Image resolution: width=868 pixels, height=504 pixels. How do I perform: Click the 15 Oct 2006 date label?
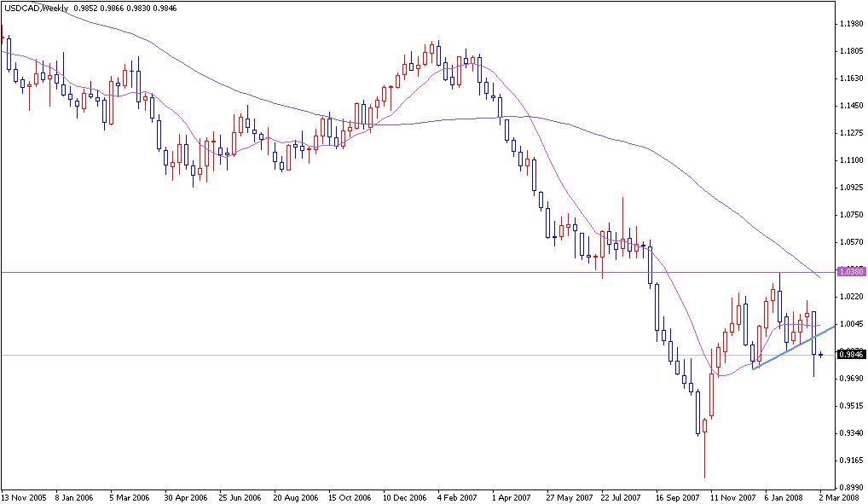pos(350,497)
